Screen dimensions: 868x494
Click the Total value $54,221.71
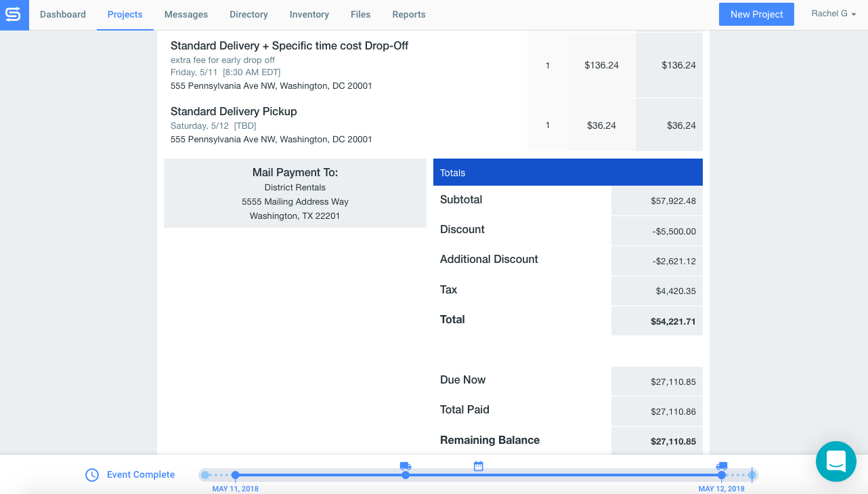point(673,321)
